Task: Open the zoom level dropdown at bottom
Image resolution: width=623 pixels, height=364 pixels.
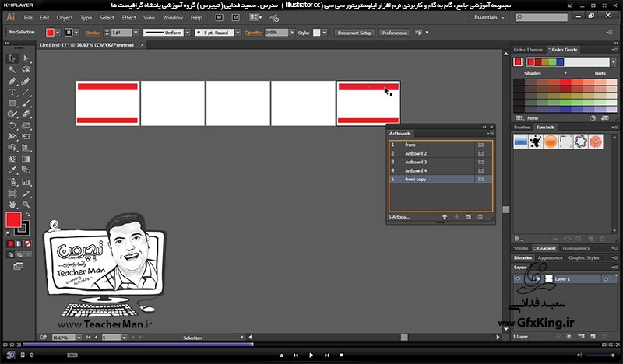Action: [x=79, y=338]
